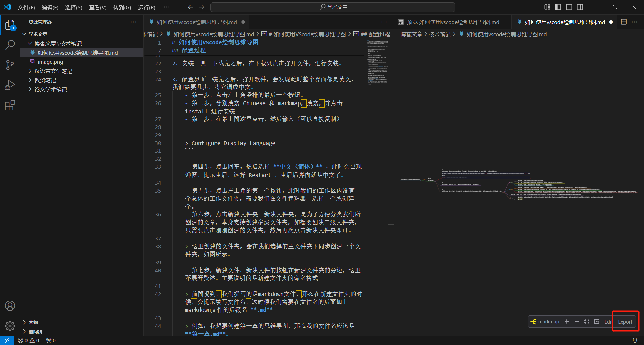Click the vertical scrollbar marker in left editor
The width and height of the screenshot is (644, 345).
[391, 225]
